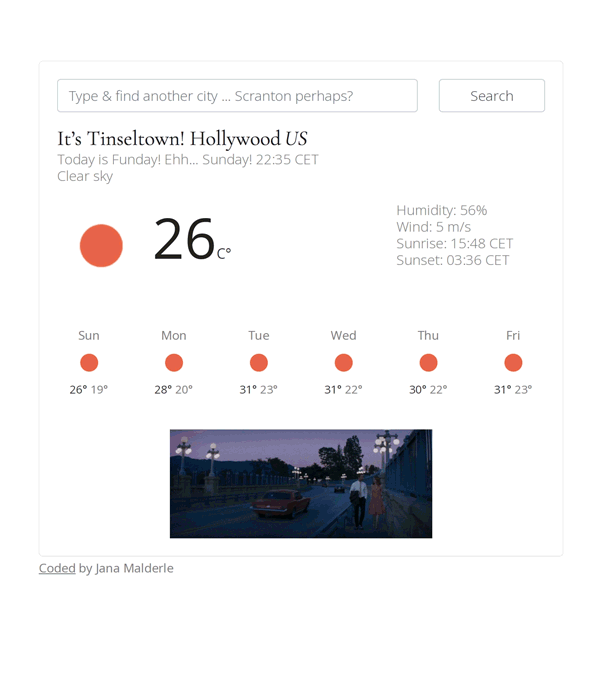The width and height of the screenshot is (600, 700).
Task: Open the Coded link in footer
Action: (x=57, y=568)
